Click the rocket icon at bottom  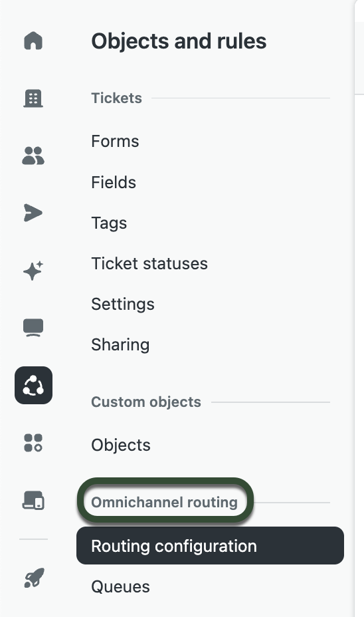(x=34, y=578)
